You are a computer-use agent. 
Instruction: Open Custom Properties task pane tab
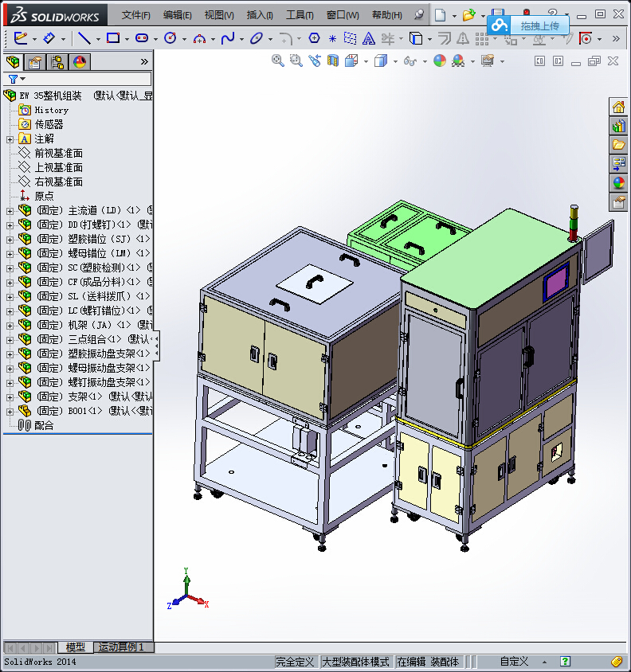tap(618, 202)
